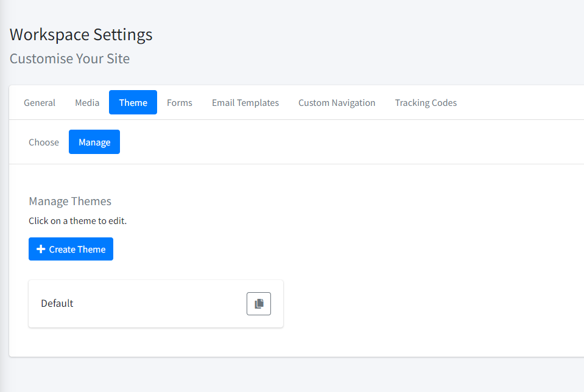Viewport: 584px width, 392px height.
Task: Go to the Forms tab
Action: coord(180,103)
